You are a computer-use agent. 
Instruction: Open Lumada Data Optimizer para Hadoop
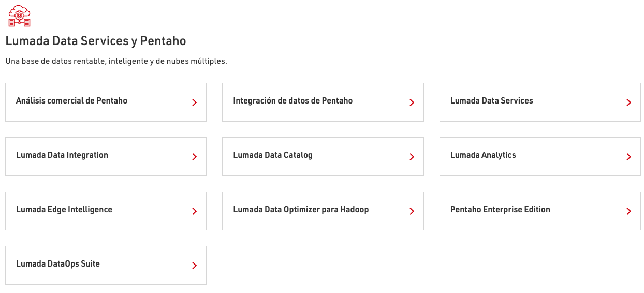click(301, 210)
